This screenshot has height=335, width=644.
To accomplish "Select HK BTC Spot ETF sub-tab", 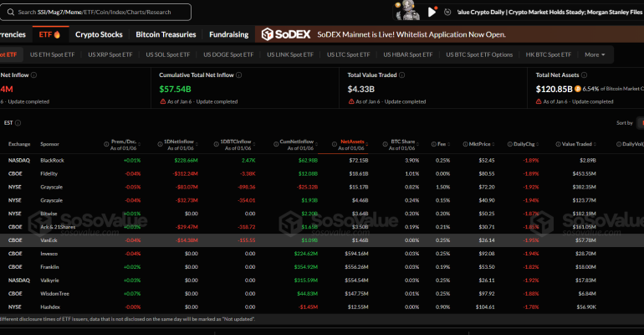I will pyautogui.click(x=549, y=54).
